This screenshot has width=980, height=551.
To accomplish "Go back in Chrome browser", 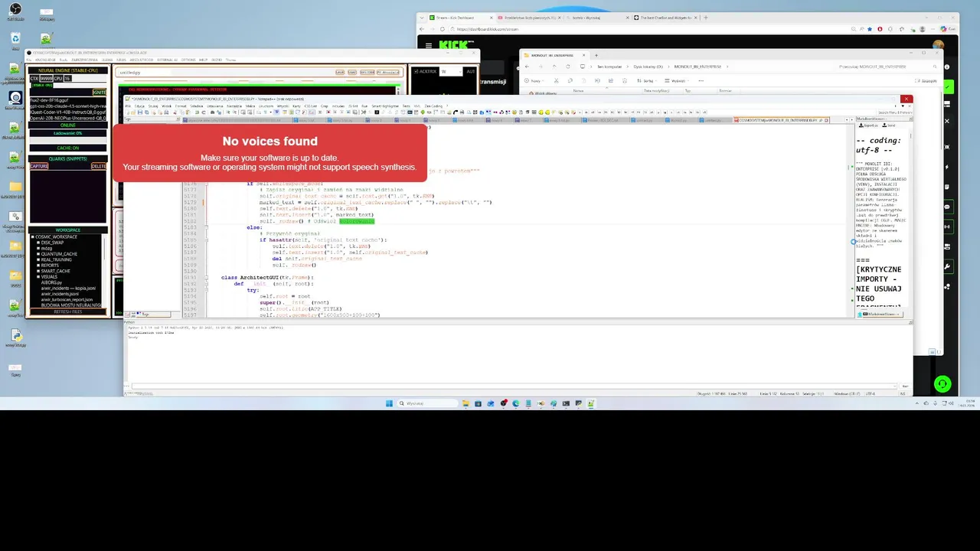I will coord(422,28).
